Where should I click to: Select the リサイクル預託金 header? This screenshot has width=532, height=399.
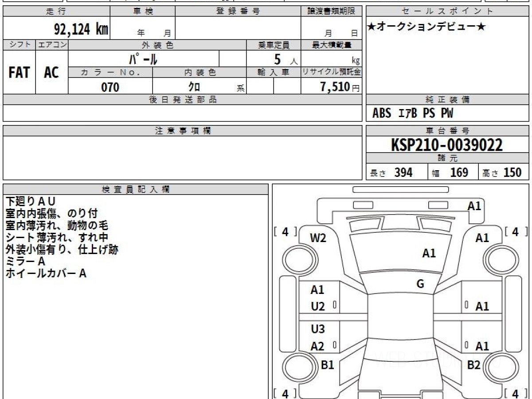click(331, 72)
